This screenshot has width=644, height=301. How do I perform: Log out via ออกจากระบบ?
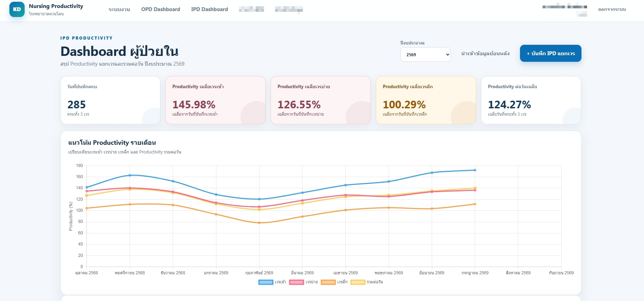coord(612,9)
